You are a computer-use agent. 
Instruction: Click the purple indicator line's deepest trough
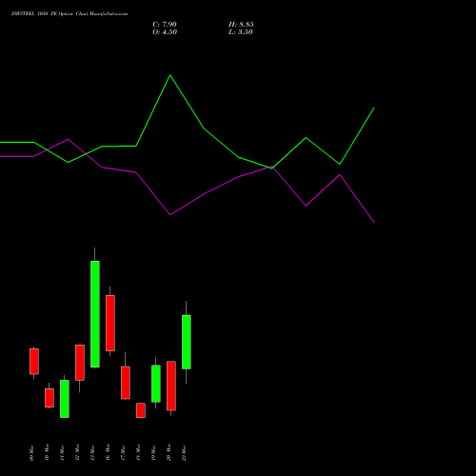click(x=374, y=222)
